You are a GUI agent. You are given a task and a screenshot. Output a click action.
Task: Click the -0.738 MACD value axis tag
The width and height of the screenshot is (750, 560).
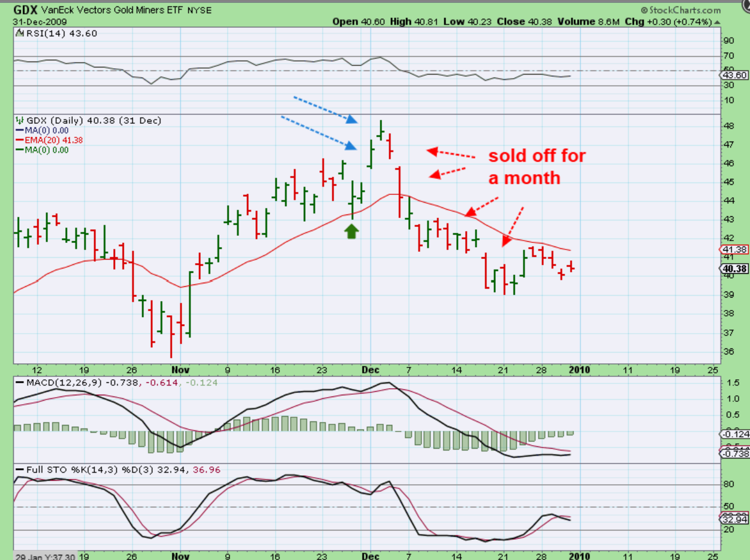735,453
